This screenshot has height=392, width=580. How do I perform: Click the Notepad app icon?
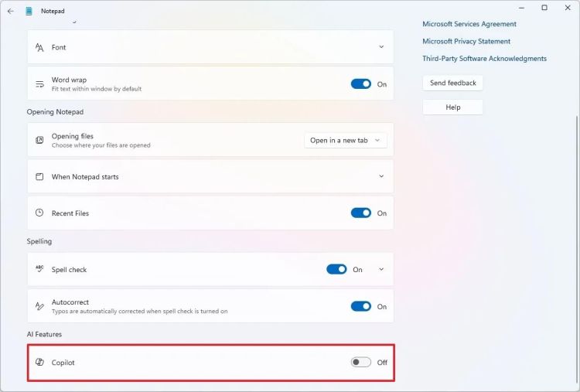coord(29,11)
